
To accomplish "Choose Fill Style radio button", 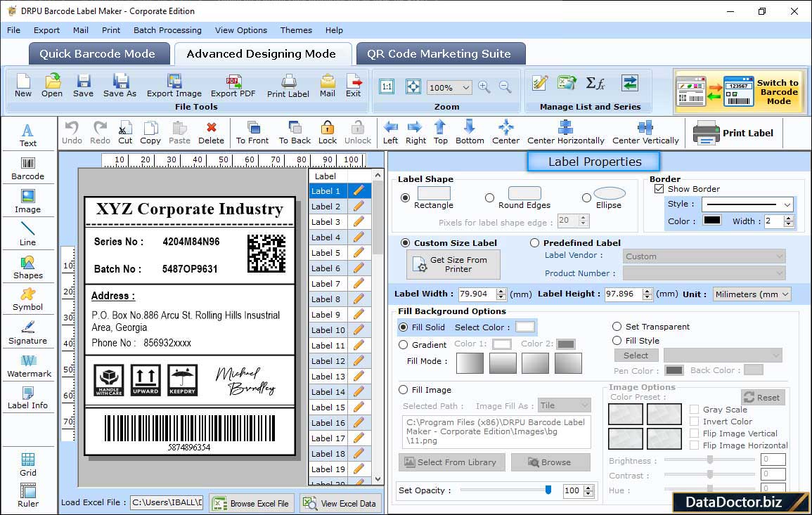I will 617,341.
